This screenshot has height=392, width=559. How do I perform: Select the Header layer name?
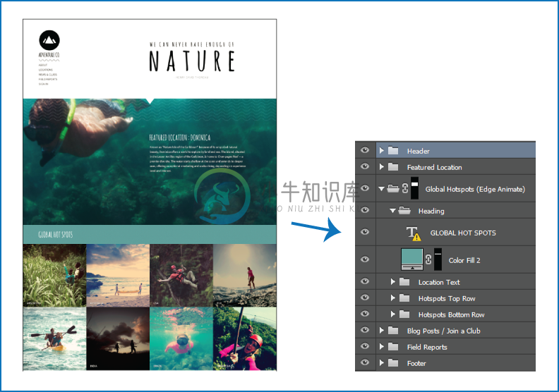[418, 151]
